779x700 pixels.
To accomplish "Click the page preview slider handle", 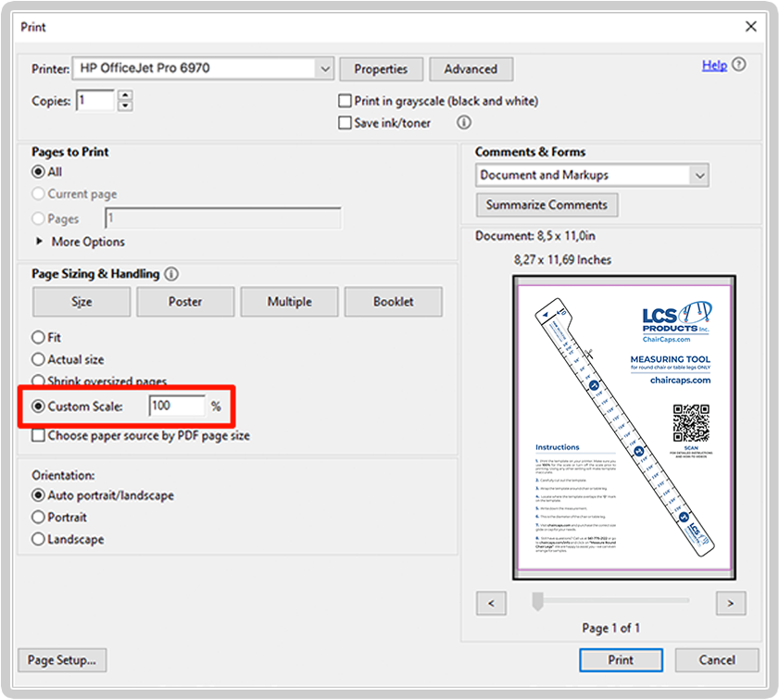I will [537, 601].
